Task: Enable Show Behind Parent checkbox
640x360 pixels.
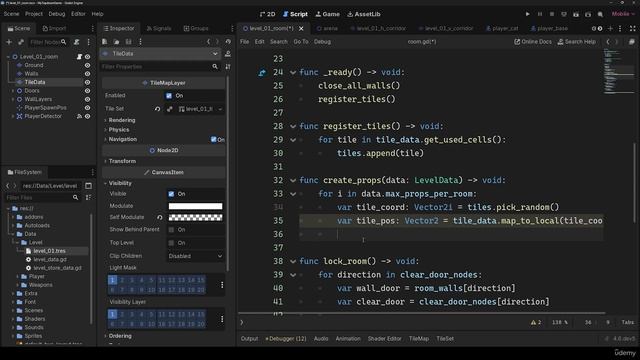Action: pyautogui.click(x=171, y=230)
